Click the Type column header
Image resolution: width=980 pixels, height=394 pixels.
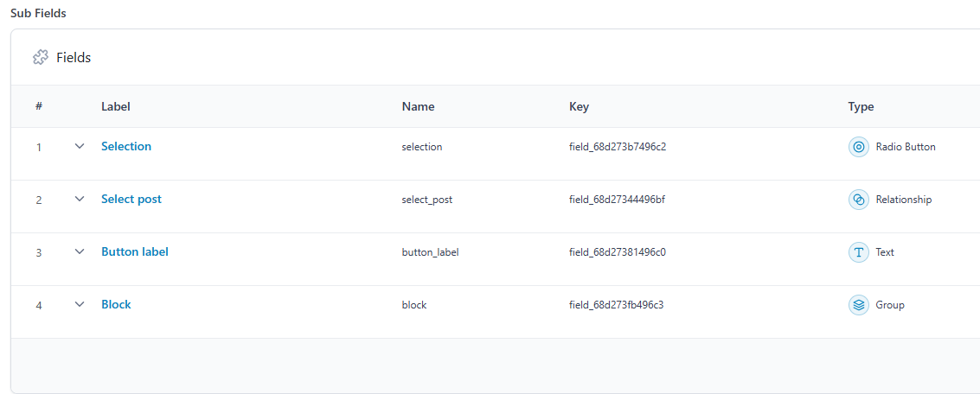(x=861, y=107)
